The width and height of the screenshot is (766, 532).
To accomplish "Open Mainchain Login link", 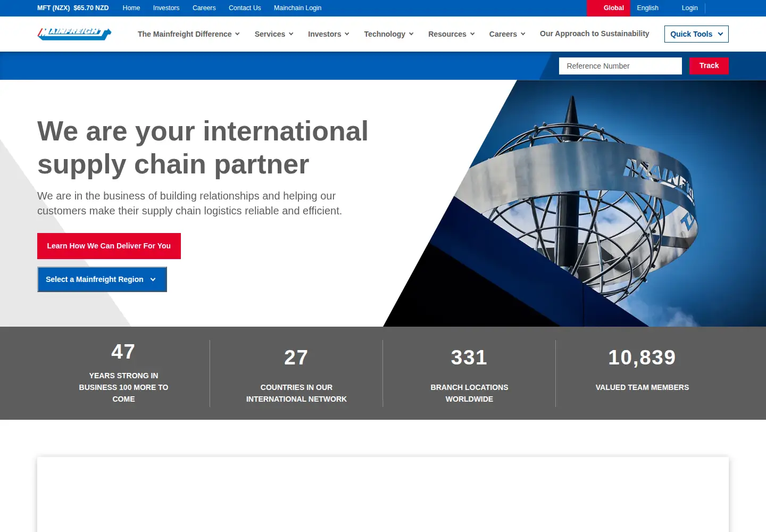I will 298,8.
